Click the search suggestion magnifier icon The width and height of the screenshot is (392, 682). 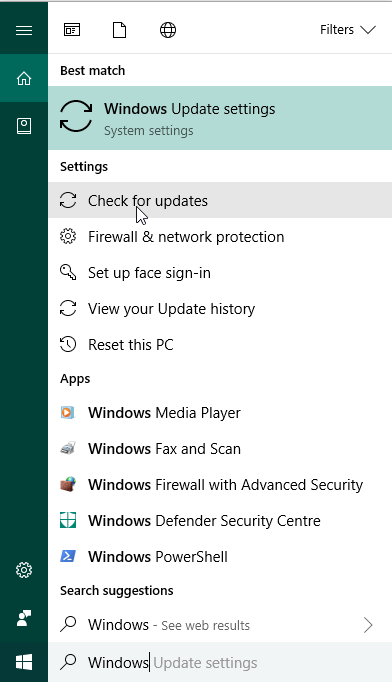pos(68,624)
